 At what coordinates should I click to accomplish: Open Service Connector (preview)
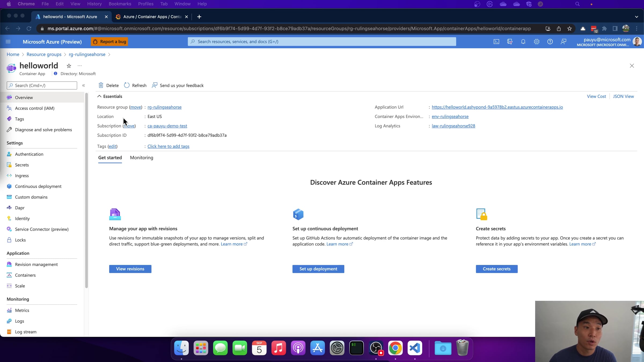[x=42, y=229]
